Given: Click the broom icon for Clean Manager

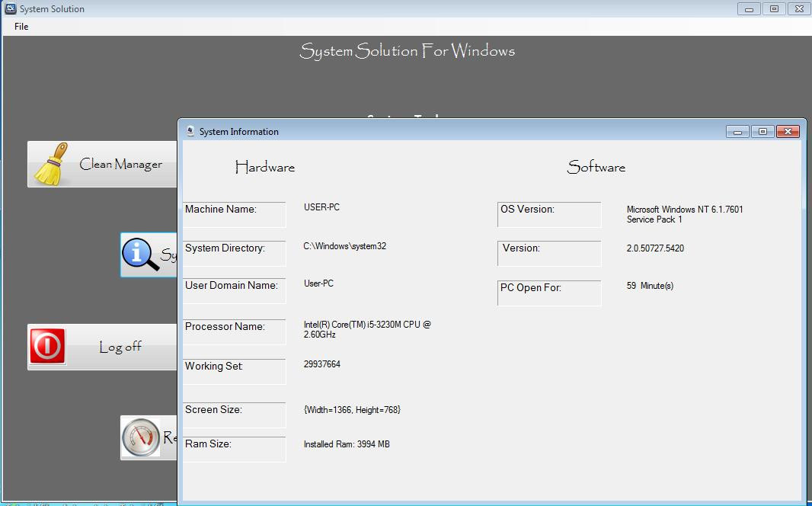Looking at the screenshot, I should coord(51,164).
